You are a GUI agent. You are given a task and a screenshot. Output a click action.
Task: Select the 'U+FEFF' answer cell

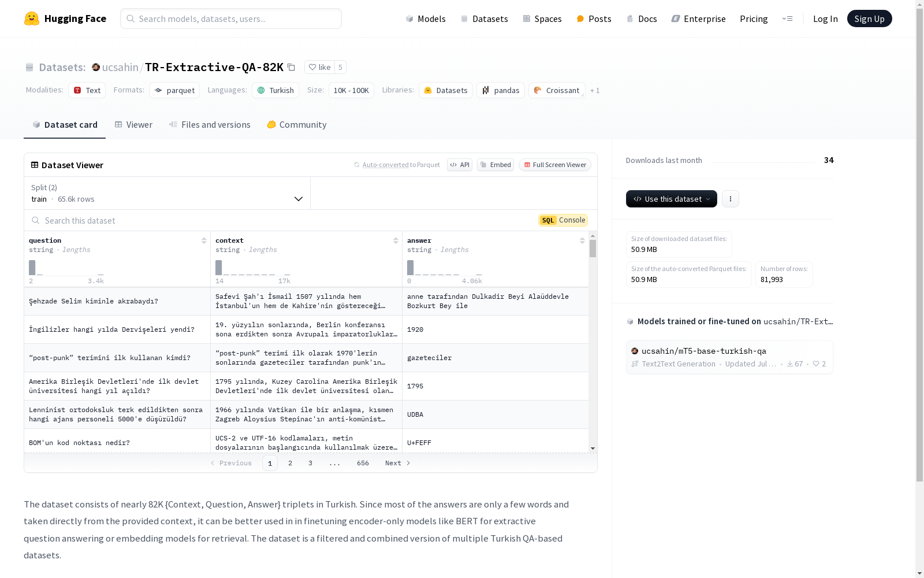[495, 442]
